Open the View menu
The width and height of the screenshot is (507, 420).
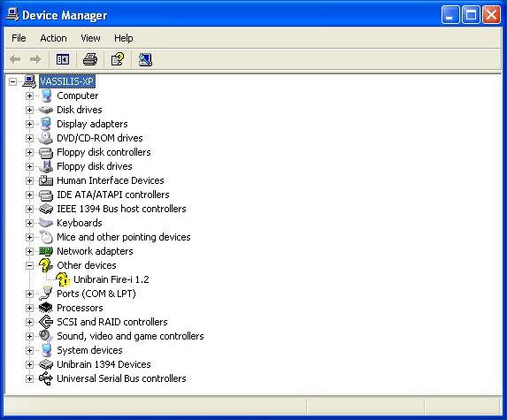pos(90,38)
